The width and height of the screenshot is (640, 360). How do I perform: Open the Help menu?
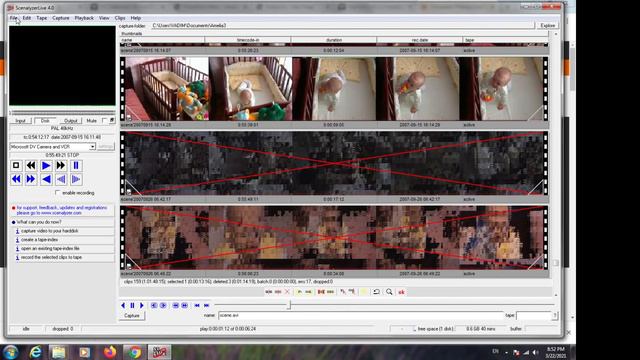coord(136,18)
